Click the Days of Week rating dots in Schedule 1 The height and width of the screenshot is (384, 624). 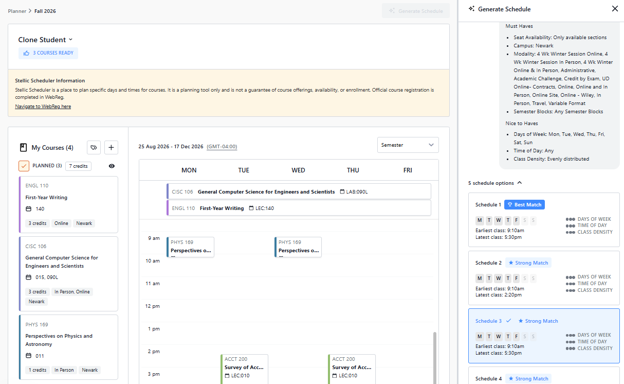(x=570, y=219)
